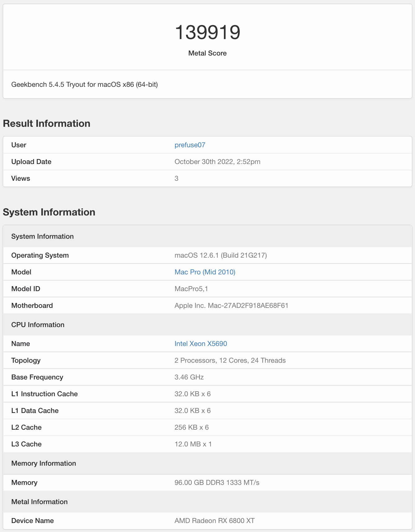Click the L2 Cache row label
The image size is (415, 532).
pyautogui.click(x=26, y=427)
